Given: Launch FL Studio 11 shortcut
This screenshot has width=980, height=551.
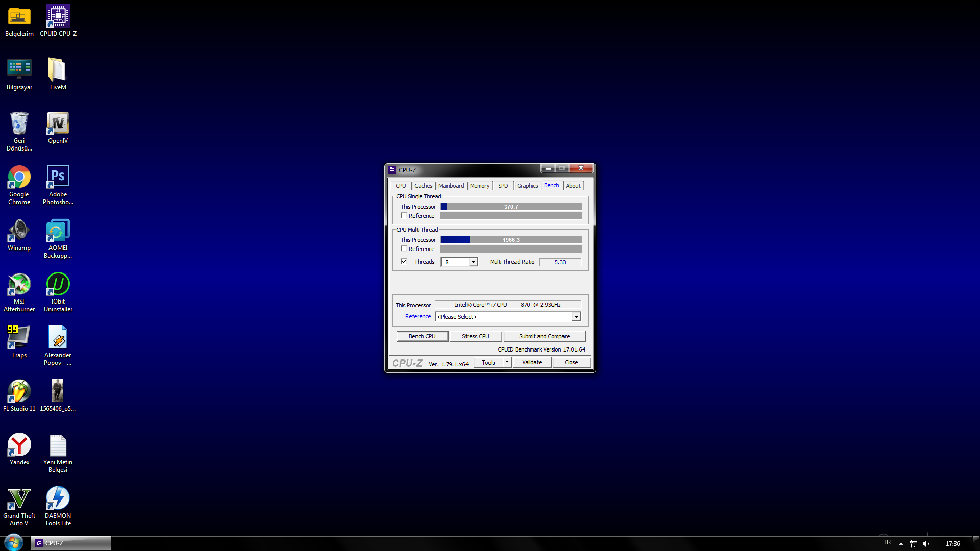Looking at the screenshot, I should coord(19,396).
